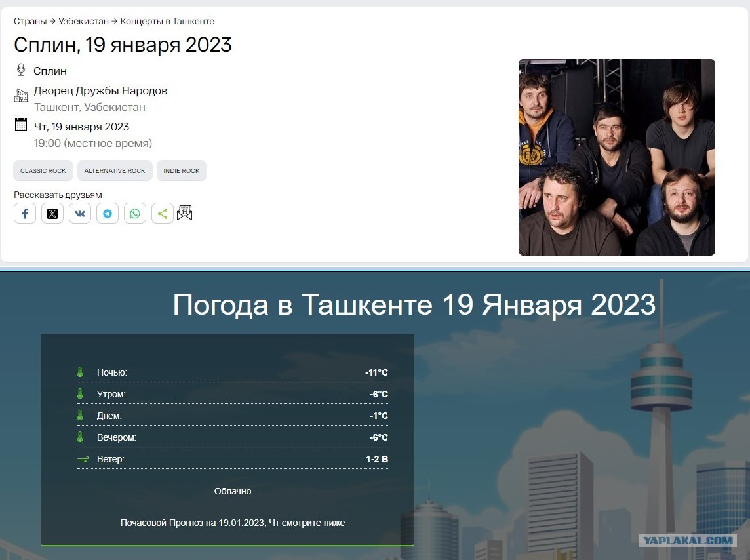This screenshot has height=560, width=750.
Task: Click the text Ташкент, Узбекистан
Action: (x=89, y=107)
